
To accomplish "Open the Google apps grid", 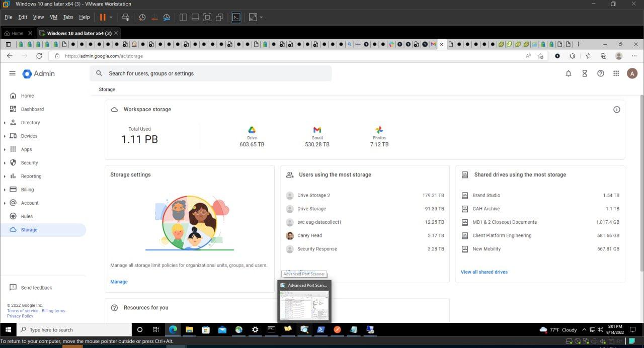I will (616, 73).
